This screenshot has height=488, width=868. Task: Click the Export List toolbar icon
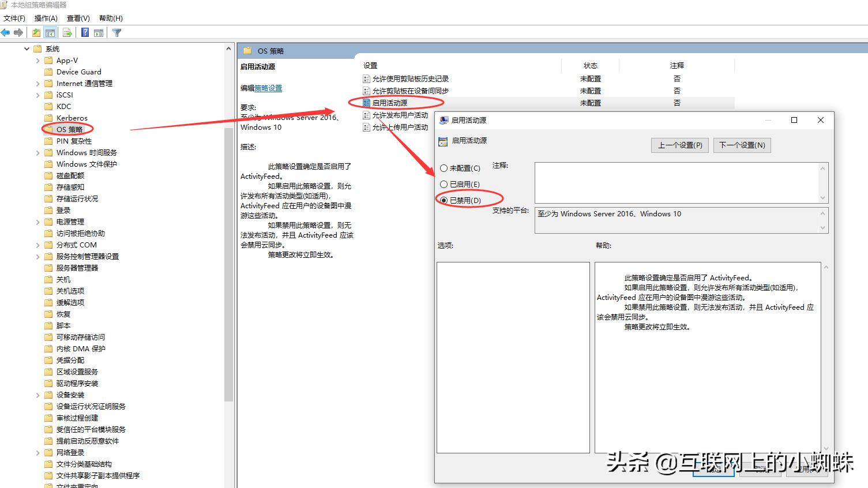[67, 32]
